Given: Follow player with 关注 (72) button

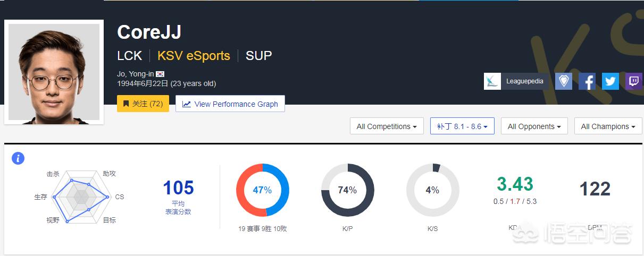Looking at the screenshot, I should click(143, 104).
